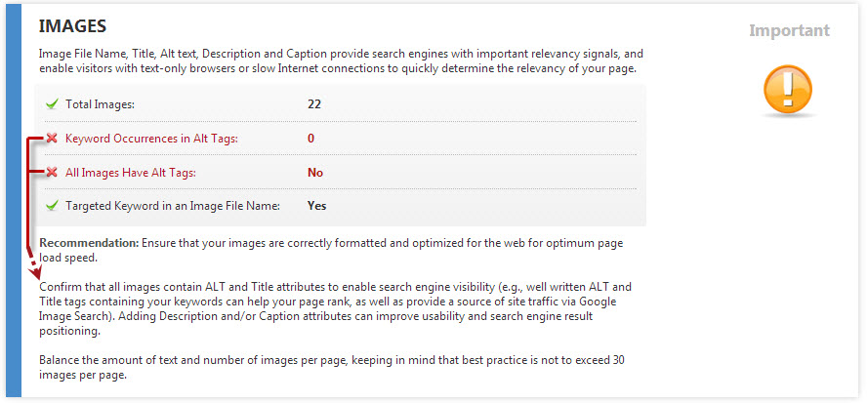Click the Yes value for targeted keyword
This screenshot has height=403, width=868.
[x=316, y=206]
